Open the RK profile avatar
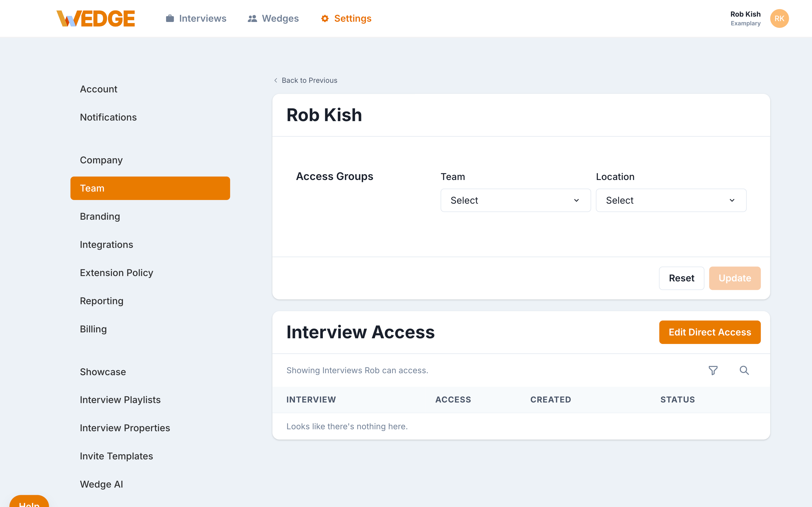The width and height of the screenshot is (812, 507). (779, 18)
